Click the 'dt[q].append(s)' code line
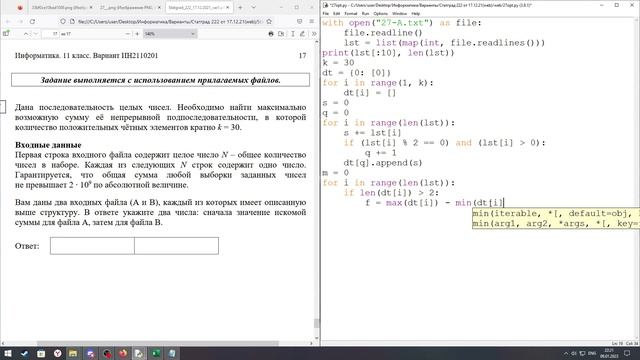Viewport: 640px width, 360px height. point(383,163)
